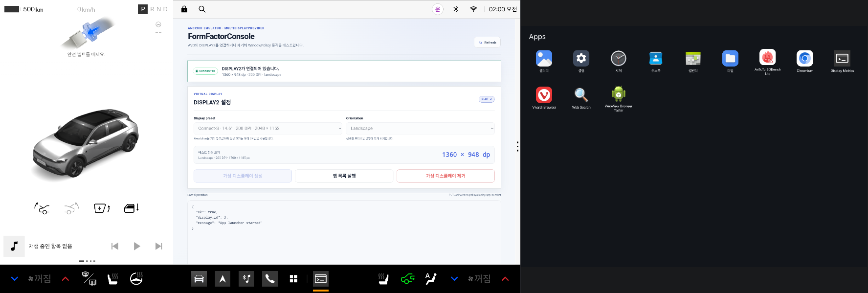The height and width of the screenshot is (293, 868).
Task: Raise passenger temperature with red up arrow
Action: coord(505,279)
